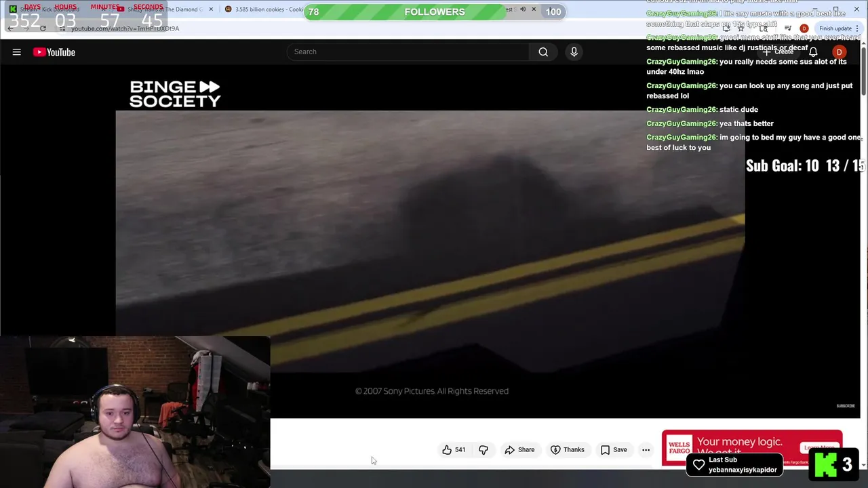Image resolution: width=868 pixels, height=488 pixels.
Task: Click the Learn More button on the ad
Action: pyautogui.click(x=819, y=448)
